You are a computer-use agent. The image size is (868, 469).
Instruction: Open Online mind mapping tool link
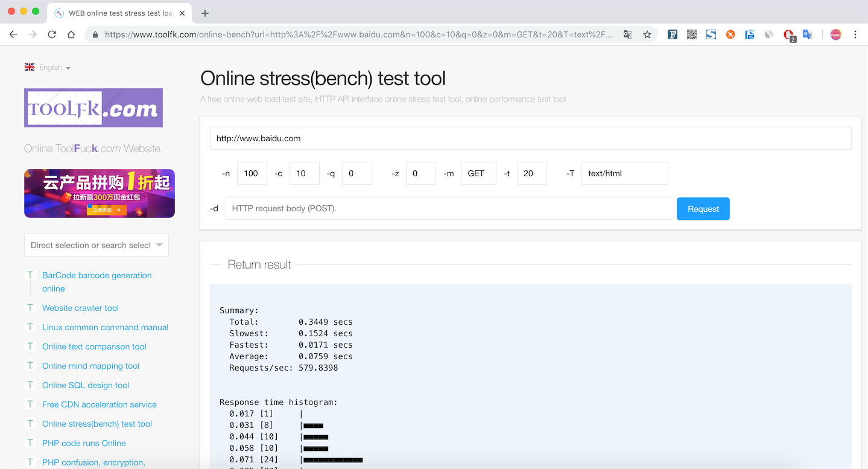tap(90, 366)
